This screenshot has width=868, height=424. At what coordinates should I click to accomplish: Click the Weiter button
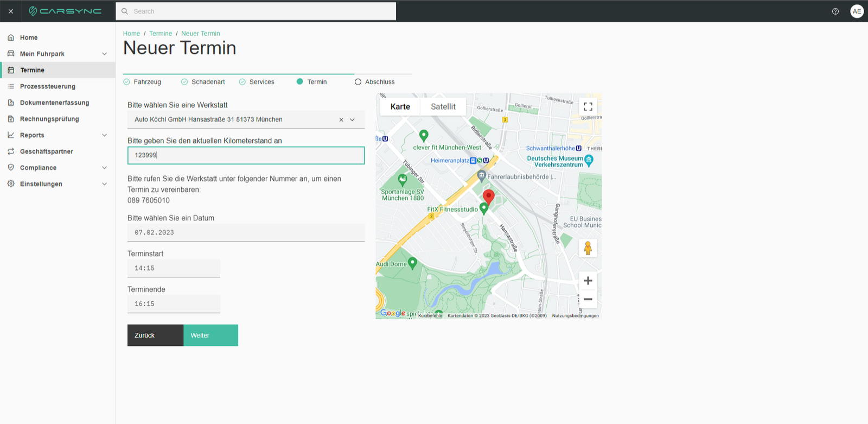[x=210, y=336]
